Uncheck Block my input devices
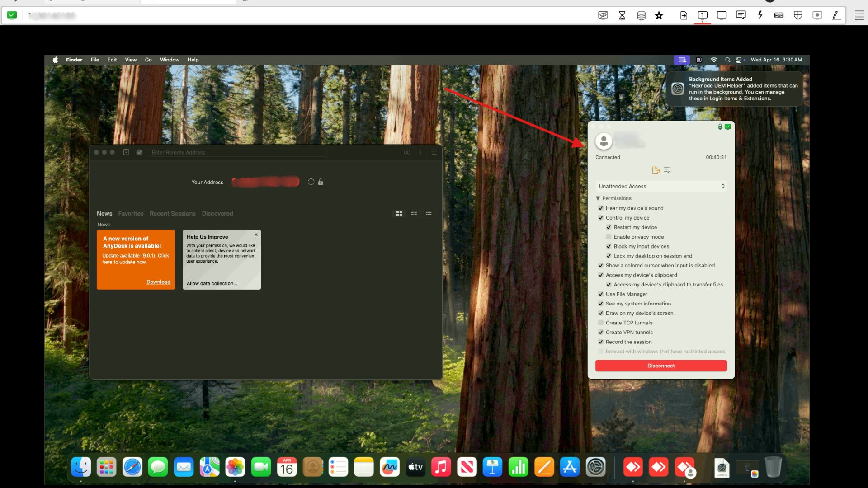 (x=609, y=246)
